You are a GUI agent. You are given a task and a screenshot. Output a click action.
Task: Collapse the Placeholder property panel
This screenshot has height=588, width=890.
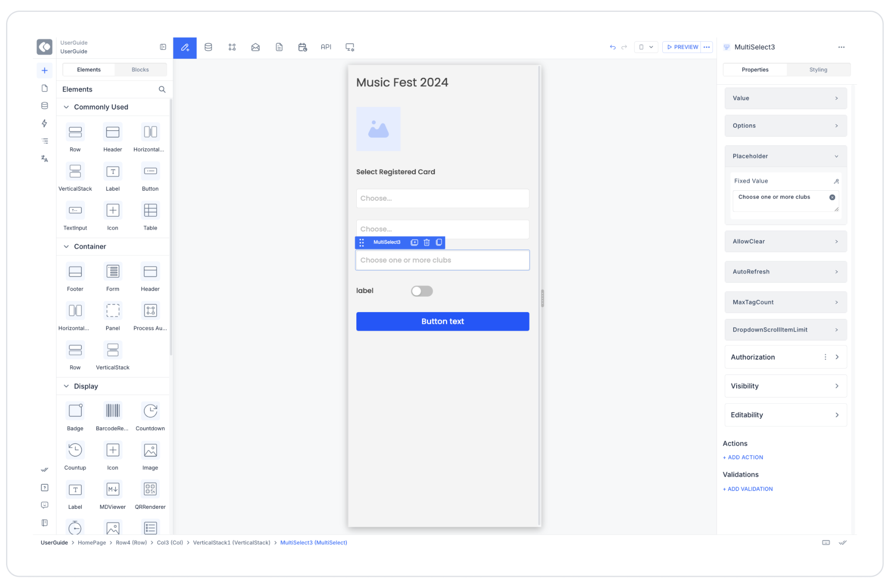(x=836, y=156)
